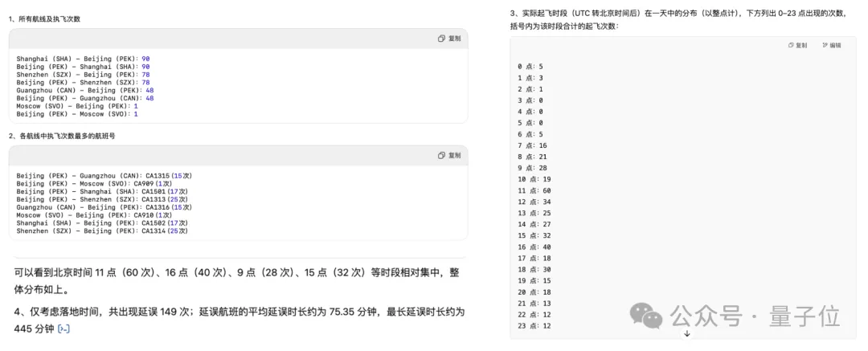Click the 编辑 edit button on hourly block
Viewport: 868px width, 351px height.
point(832,46)
